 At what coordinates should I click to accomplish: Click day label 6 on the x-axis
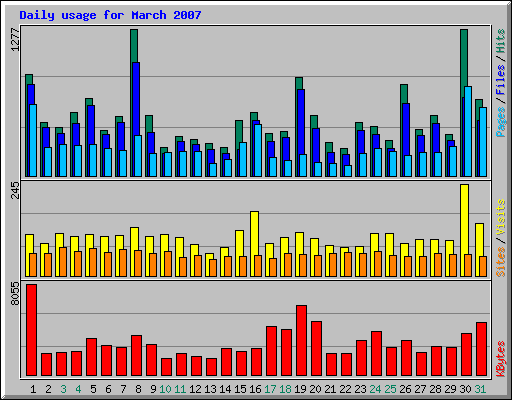108,389
